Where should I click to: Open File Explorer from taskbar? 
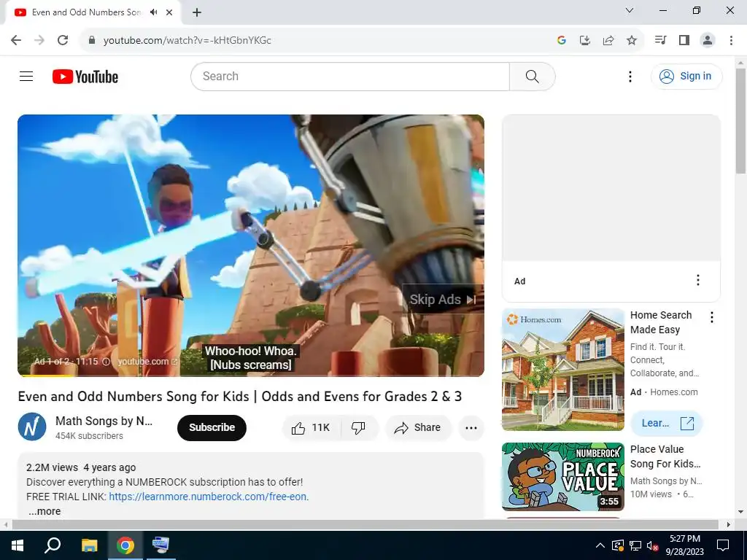pyautogui.click(x=89, y=545)
